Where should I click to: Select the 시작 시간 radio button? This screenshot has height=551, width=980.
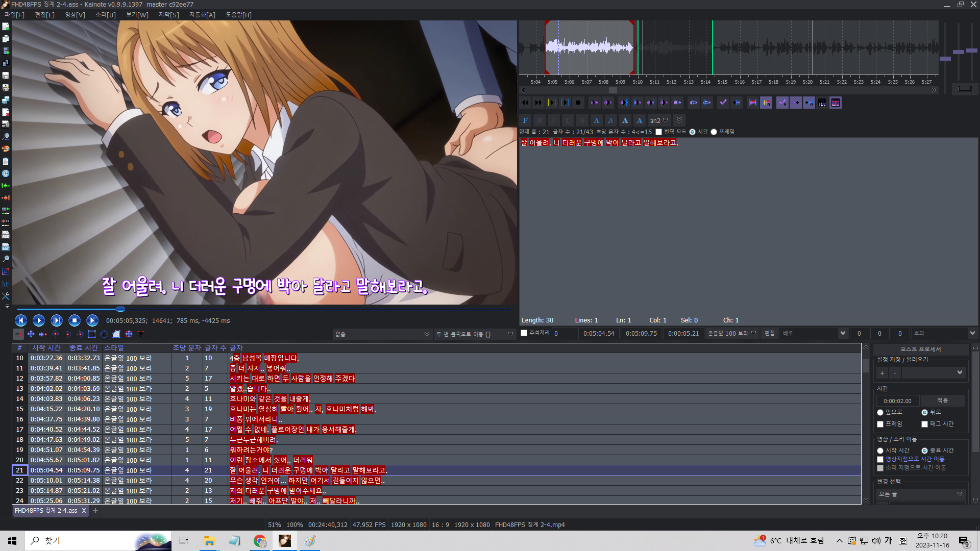[x=880, y=450]
